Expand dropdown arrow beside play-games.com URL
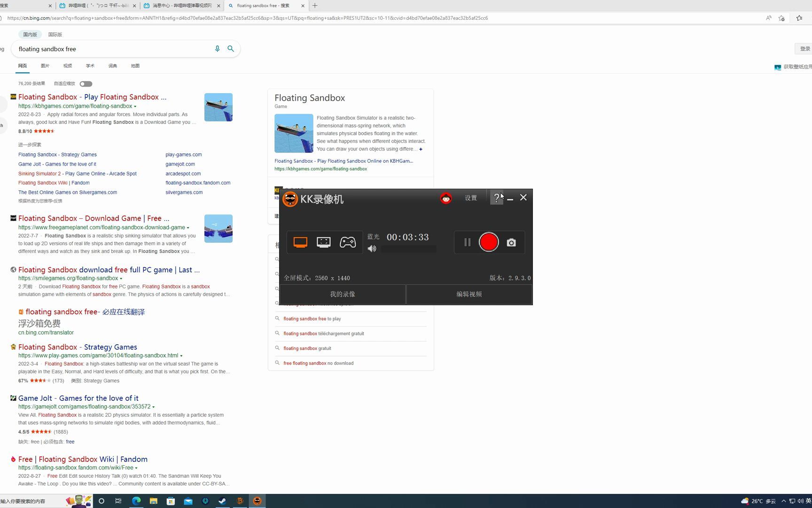This screenshot has height=508, width=812. 181,356
